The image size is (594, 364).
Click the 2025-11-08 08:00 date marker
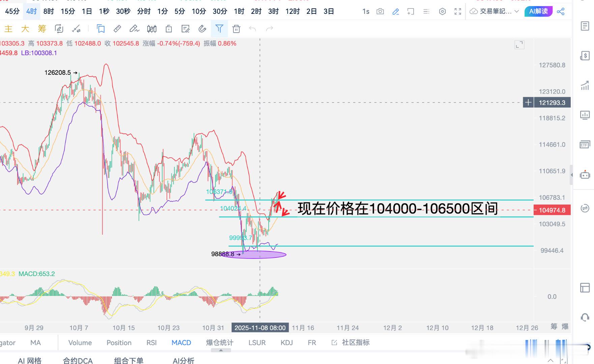click(x=260, y=327)
